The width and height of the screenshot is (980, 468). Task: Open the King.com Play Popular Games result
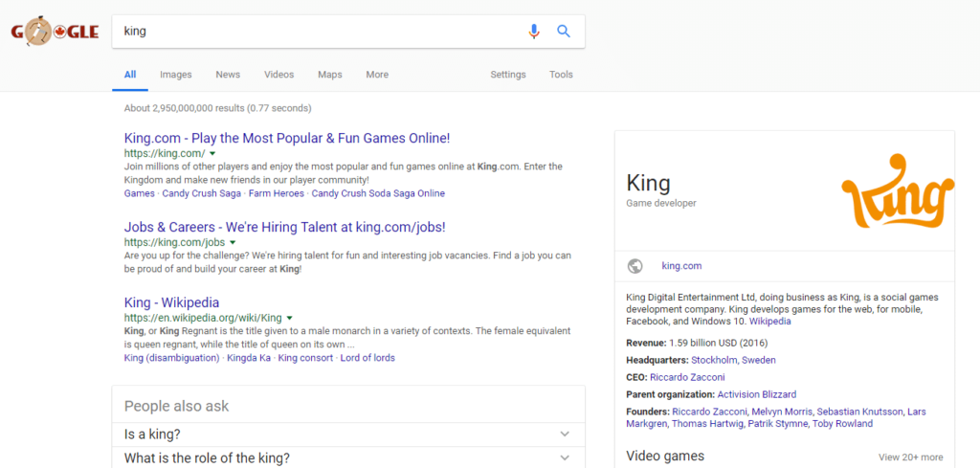click(x=287, y=138)
